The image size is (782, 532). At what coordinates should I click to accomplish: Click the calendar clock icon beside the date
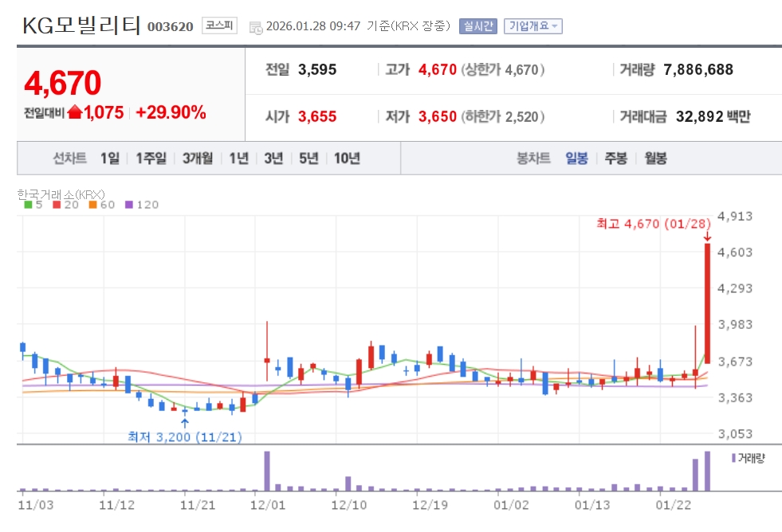pos(256,28)
